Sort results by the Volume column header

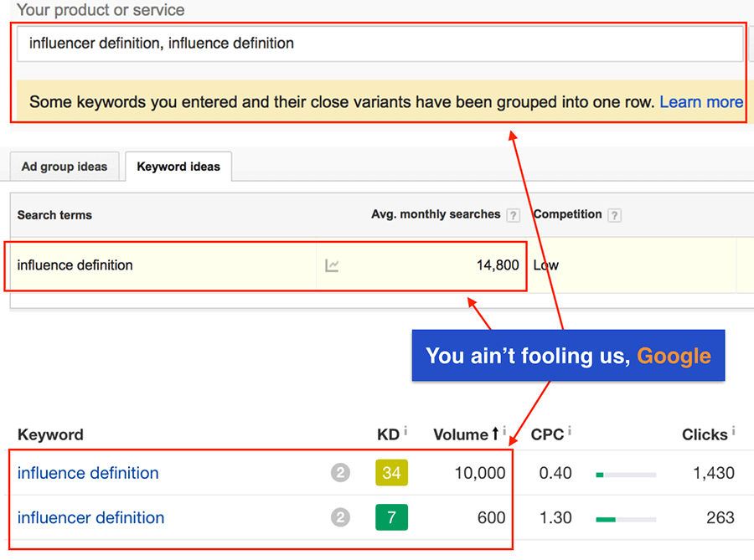(461, 434)
